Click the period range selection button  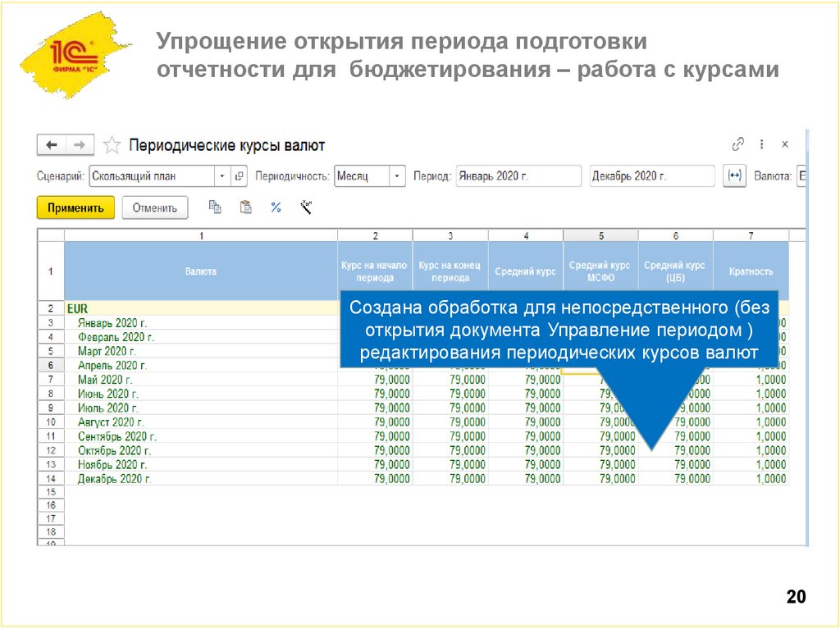pyautogui.click(x=735, y=175)
